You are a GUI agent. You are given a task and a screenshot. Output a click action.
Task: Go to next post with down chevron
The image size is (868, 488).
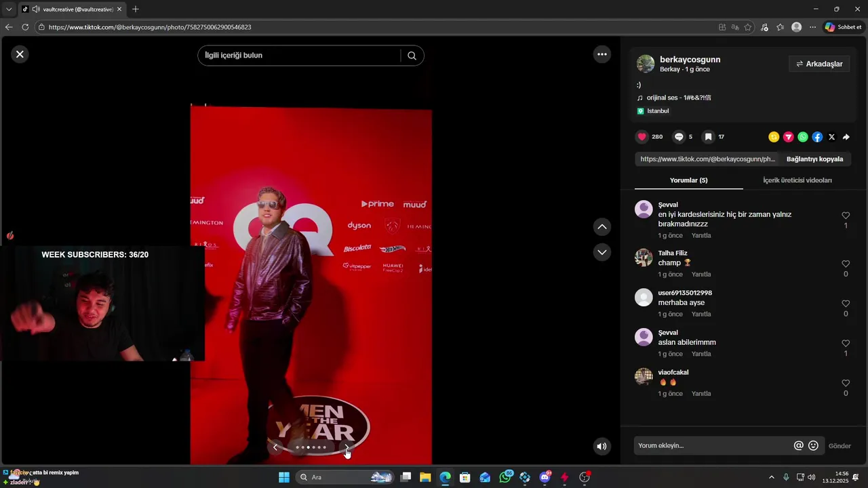coord(602,252)
